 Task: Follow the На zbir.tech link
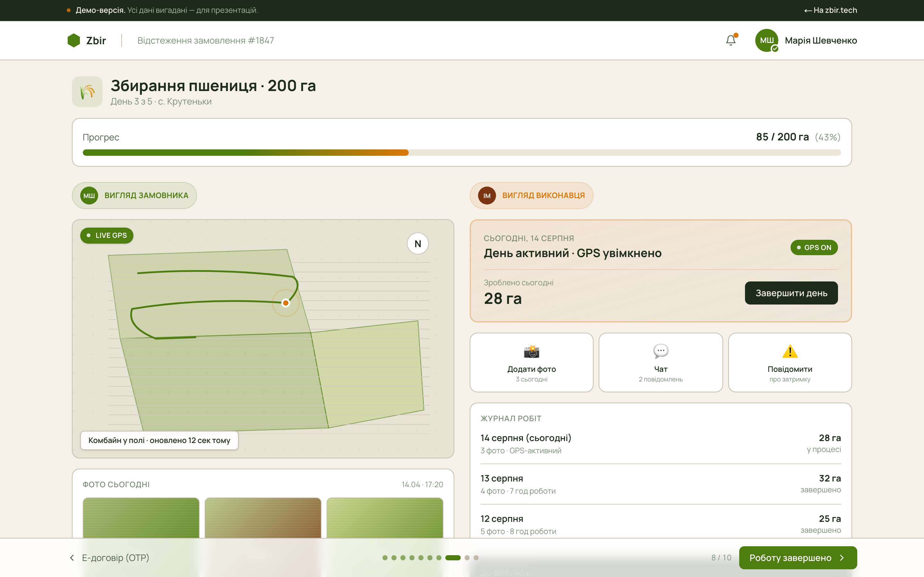tap(830, 10)
